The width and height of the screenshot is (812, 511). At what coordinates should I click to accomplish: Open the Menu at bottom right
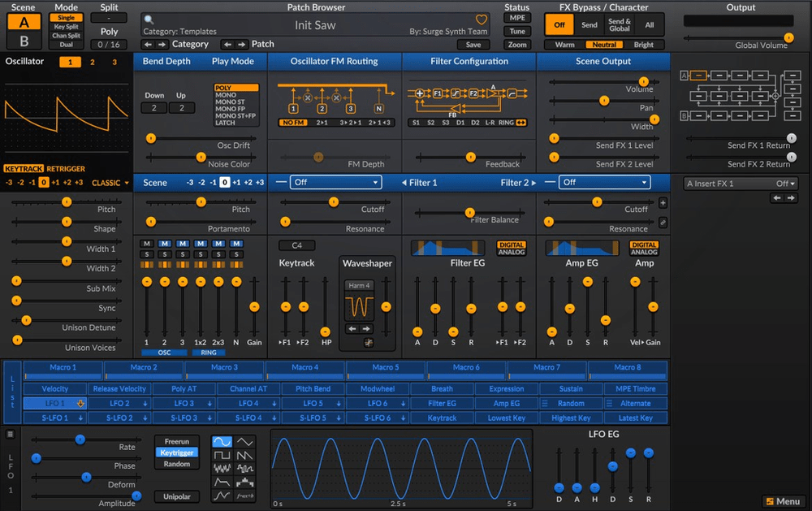pyautogui.click(x=782, y=501)
